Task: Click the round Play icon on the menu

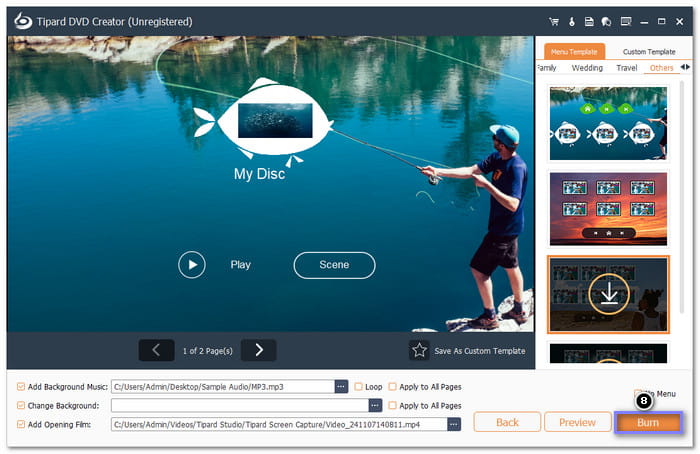Action: coord(192,265)
